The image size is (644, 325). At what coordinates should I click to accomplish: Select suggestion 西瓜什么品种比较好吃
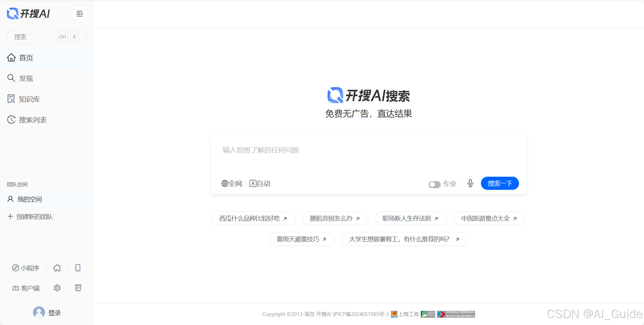(254, 218)
